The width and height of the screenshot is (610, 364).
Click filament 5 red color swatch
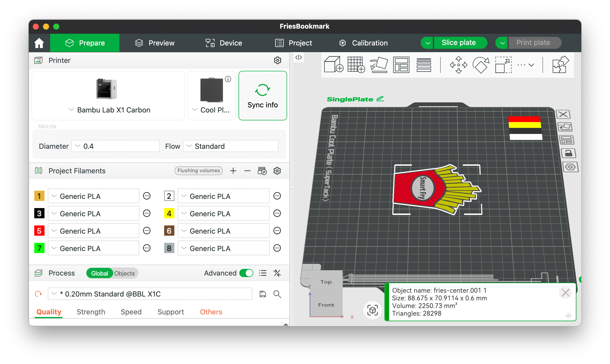click(39, 231)
